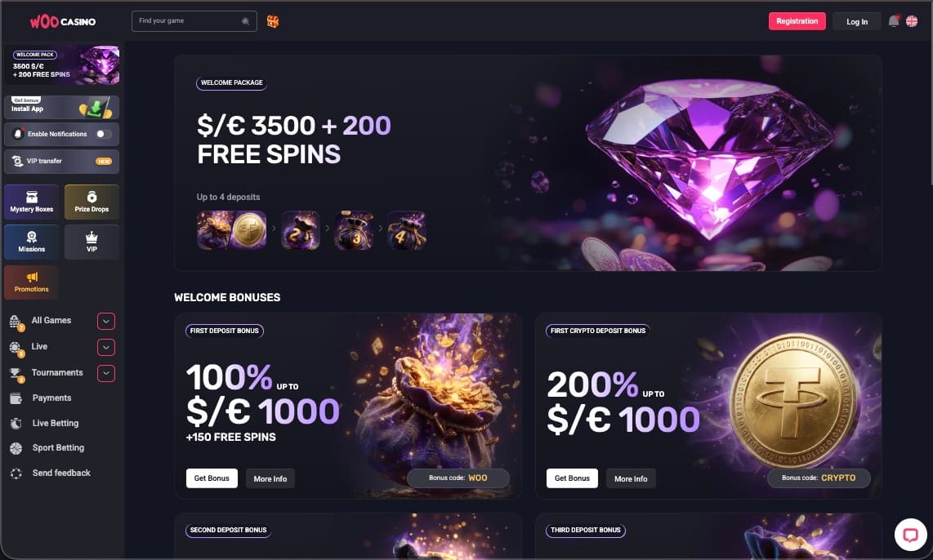Click the red Registration button

pos(797,21)
